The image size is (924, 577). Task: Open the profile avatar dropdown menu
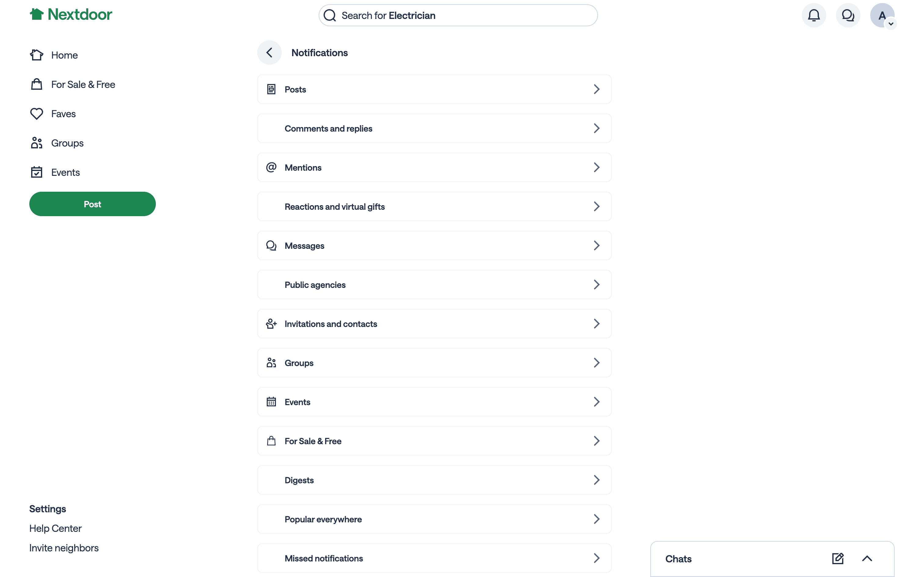882,16
